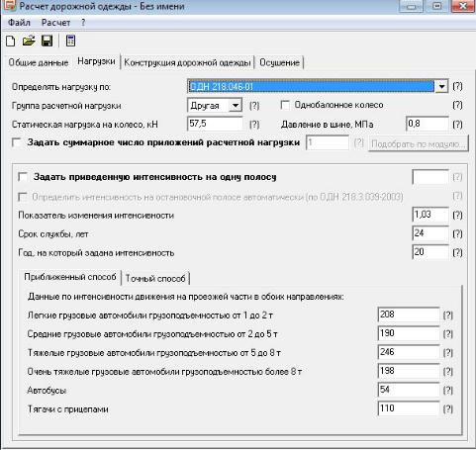Open help for Автобусы

tap(447, 391)
